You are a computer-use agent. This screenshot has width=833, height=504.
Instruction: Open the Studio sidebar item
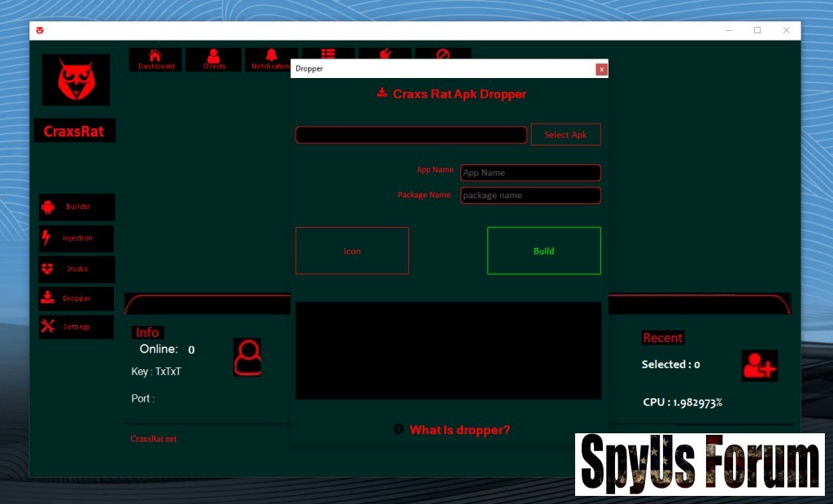point(76,269)
